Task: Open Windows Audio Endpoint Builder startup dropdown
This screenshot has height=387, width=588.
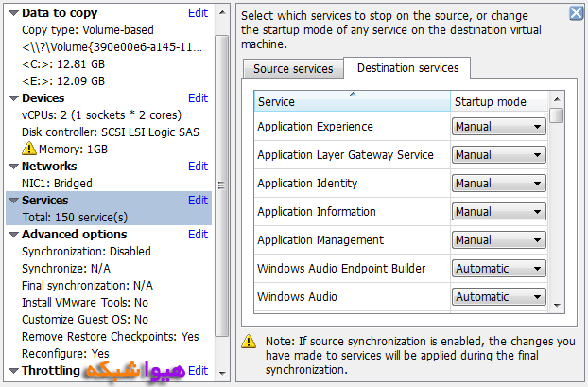Action: tap(499, 269)
